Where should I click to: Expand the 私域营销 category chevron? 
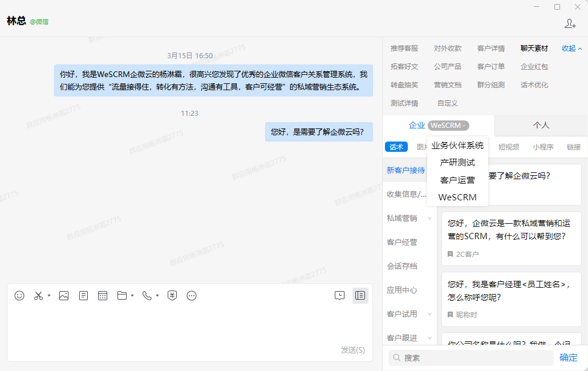tap(430, 219)
